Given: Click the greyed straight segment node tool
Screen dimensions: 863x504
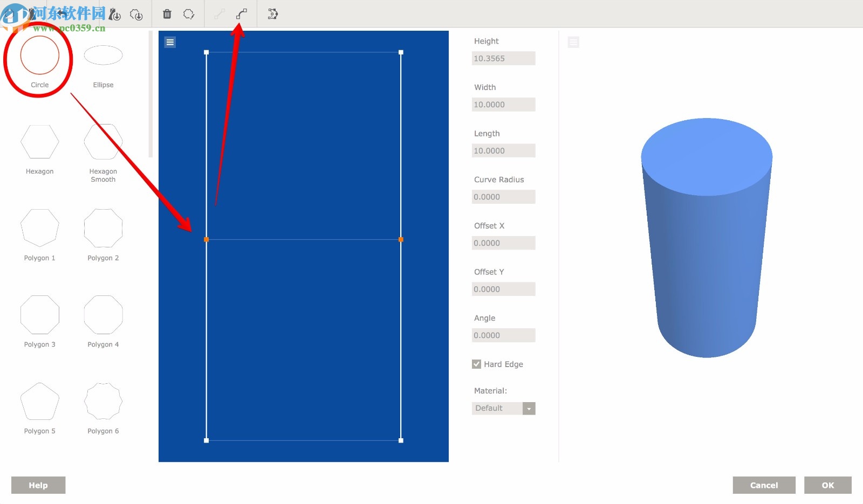Looking at the screenshot, I should pos(219,14).
